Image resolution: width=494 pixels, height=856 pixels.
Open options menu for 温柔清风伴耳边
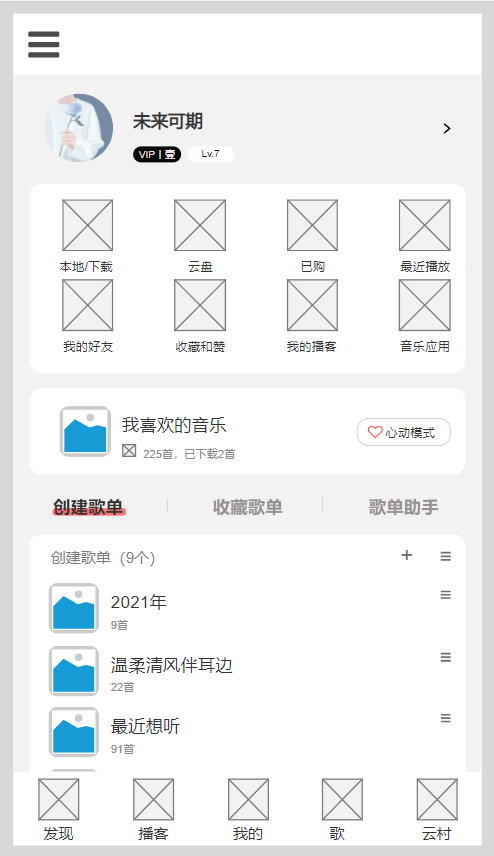[446, 657]
